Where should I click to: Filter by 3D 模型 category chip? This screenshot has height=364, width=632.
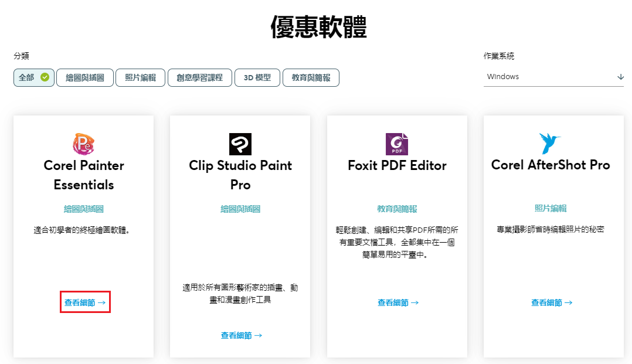coord(257,77)
